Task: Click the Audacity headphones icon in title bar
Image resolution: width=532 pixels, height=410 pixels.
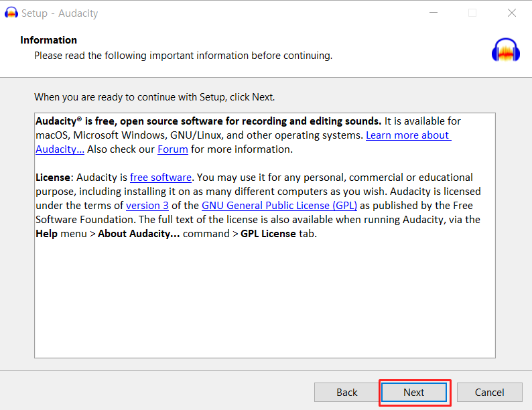Action: coord(11,13)
